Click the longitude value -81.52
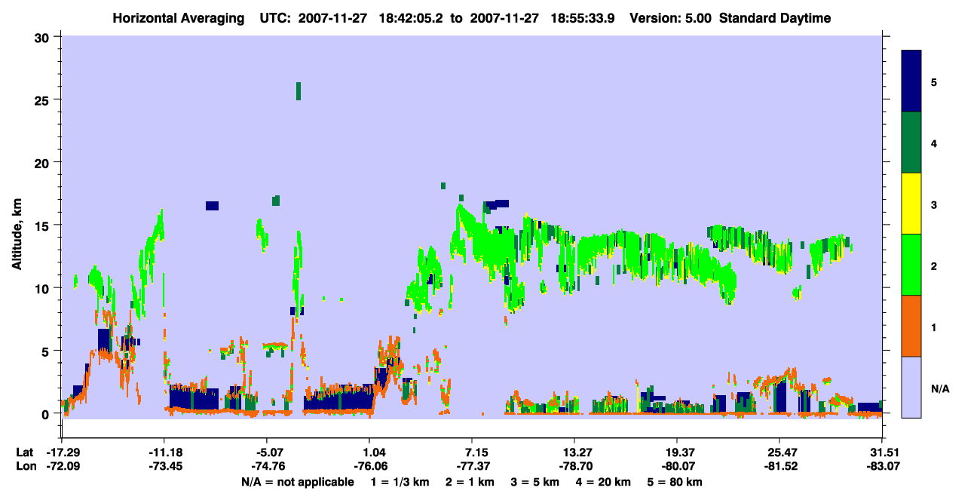 click(x=779, y=466)
